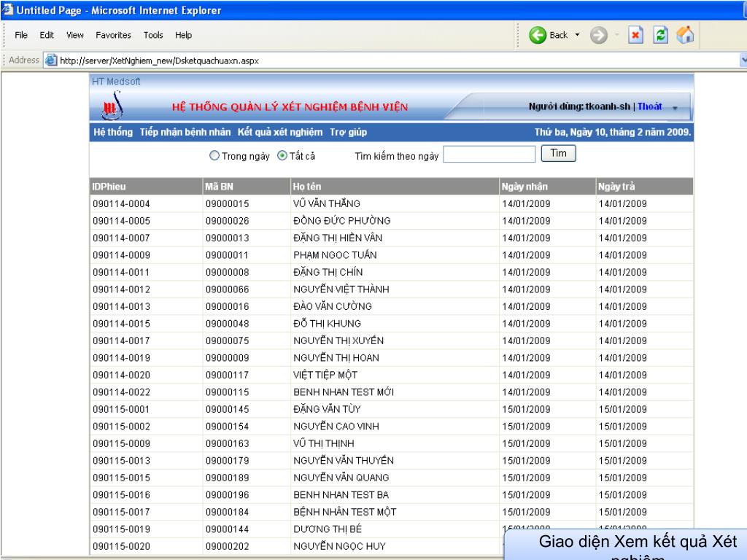This screenshot has height=560, width=747.
Task: Refresh the page with green arrows icon
Action: 660,35
